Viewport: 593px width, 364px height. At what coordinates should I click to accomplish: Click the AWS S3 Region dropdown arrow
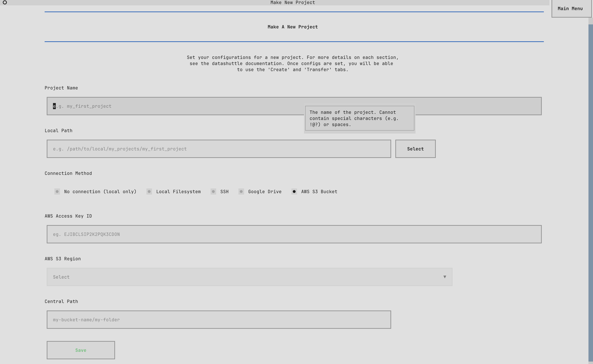tap(445, 277)
